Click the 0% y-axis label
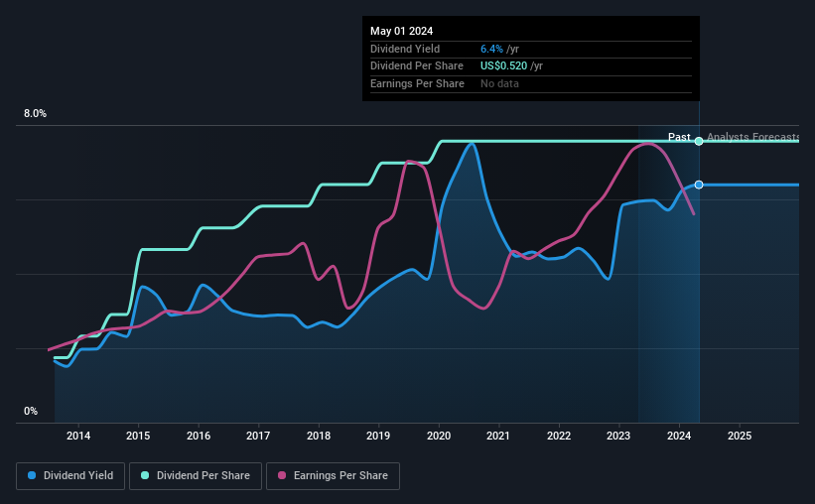815x504 pixels. [x=31, y=411]
